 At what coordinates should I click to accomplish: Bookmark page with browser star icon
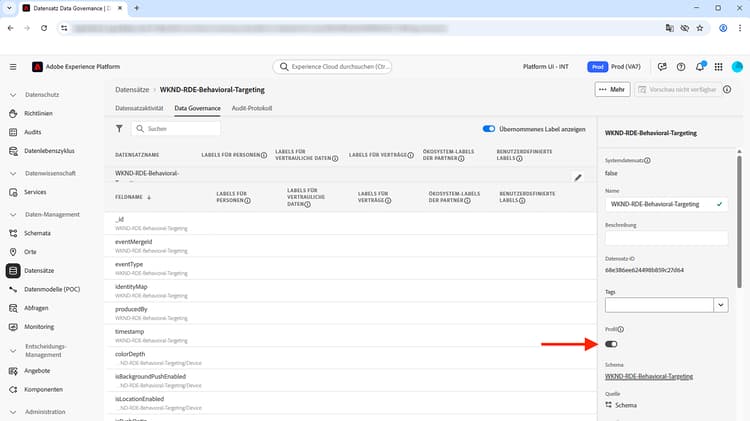coord(700,28)
